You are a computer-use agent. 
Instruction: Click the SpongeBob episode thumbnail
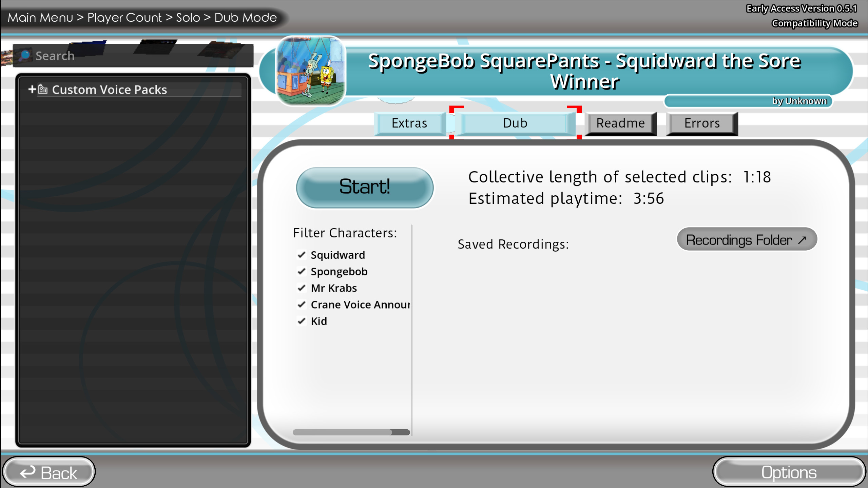[x=311, y=71]
